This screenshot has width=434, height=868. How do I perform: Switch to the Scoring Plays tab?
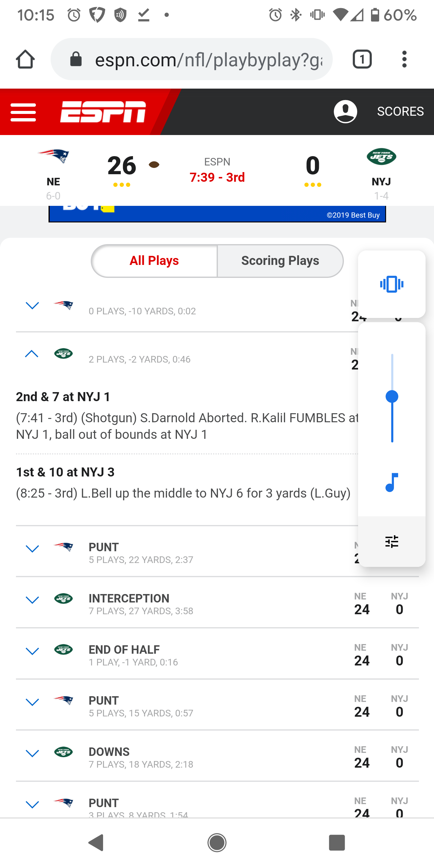tap(280, 261)
